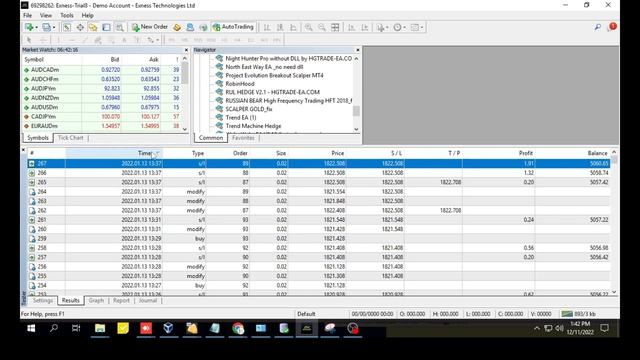640x360 pixels.
Task: Click the chart zoom in icon
Action: pyautogui.click(x=309, y=27)
